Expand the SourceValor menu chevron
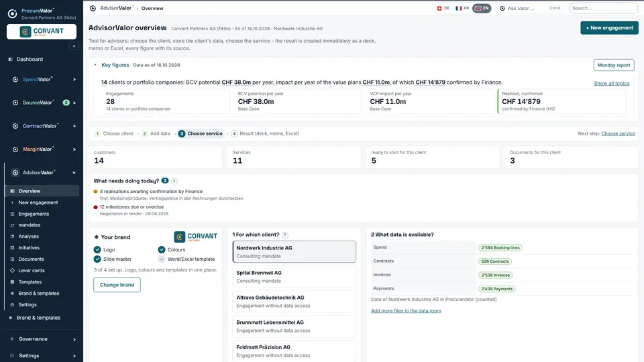This screenshot has height=362, width=644. (74, 103)
